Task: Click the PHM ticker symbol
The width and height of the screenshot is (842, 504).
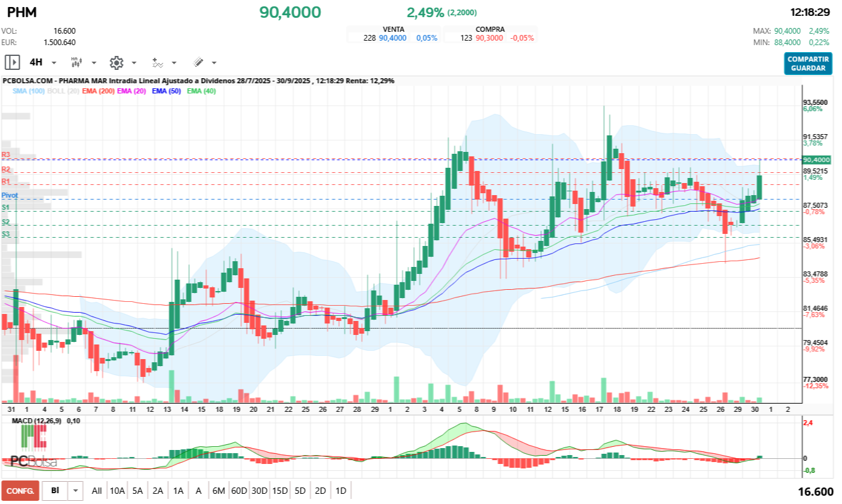Action: click(x=22, y=12)
